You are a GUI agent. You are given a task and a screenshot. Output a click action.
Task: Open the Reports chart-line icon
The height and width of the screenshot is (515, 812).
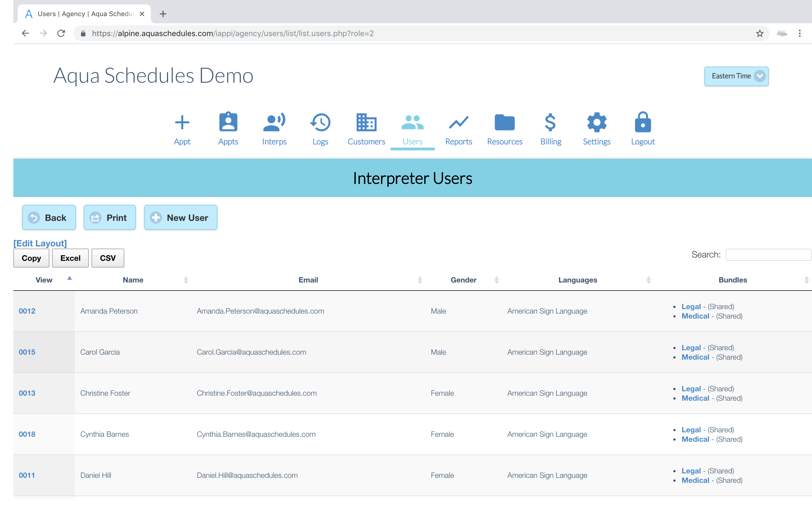(459, 122)
